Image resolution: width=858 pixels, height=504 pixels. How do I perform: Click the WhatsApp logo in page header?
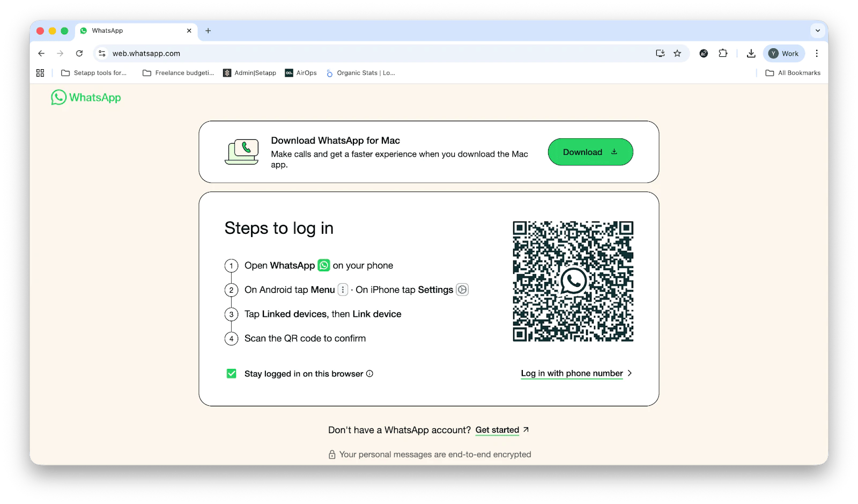[x=86, y=98]
